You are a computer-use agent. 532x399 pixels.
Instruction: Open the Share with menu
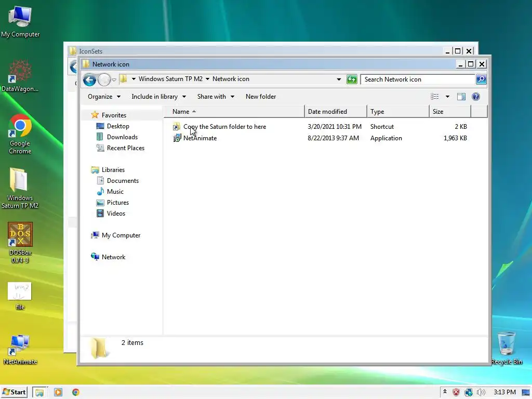[216, 97]
